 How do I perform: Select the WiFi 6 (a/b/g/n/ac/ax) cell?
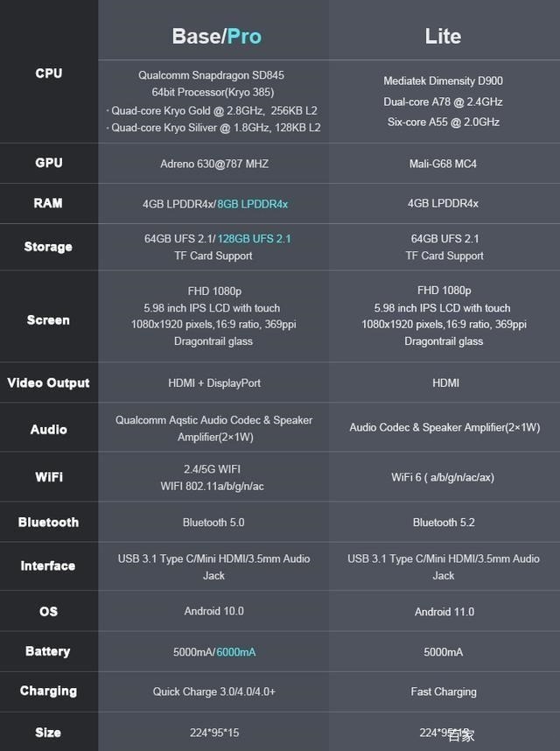[444, 477]
